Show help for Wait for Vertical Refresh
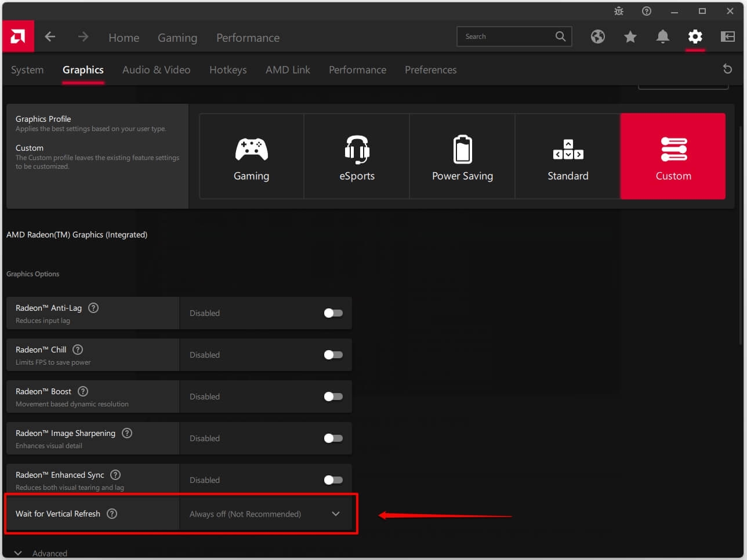 [112, 514]
